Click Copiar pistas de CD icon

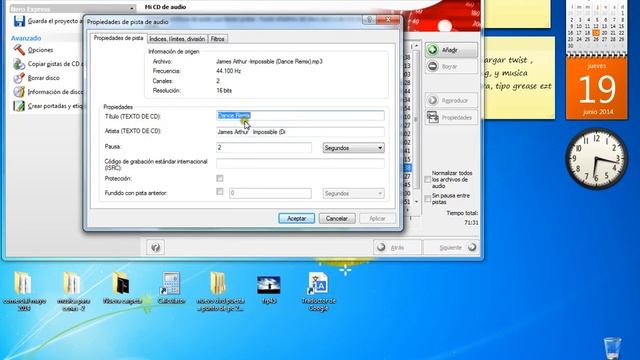click(x=19, y=64)
